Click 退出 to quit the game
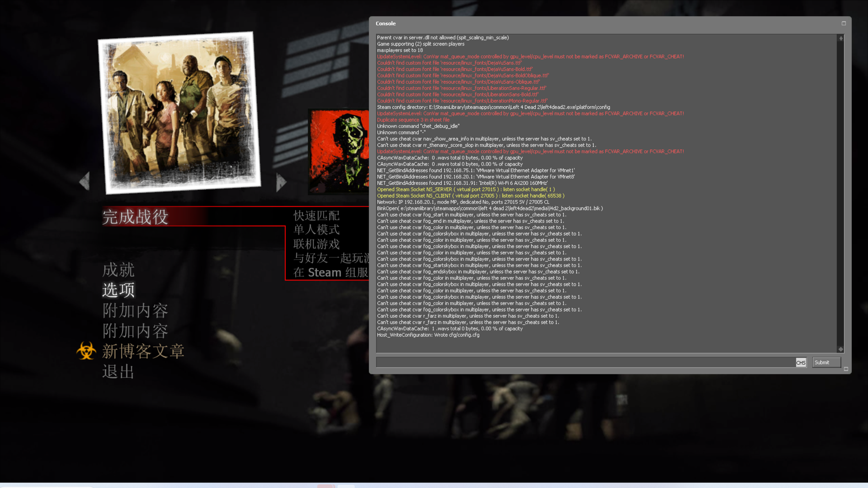This screenshot has width=868, height=488. point(118,372)
